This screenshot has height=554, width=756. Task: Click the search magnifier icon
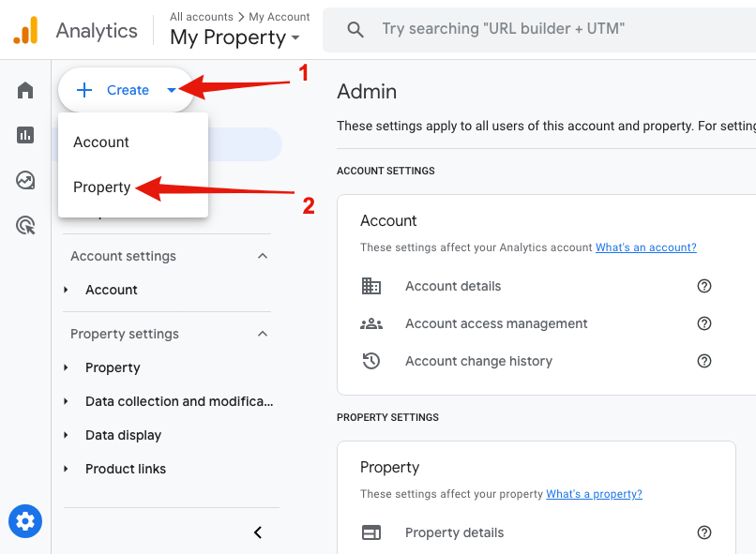click(355, 29)
